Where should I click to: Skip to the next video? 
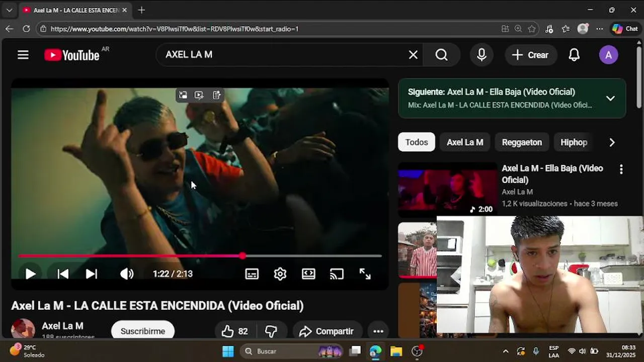pyautogui.click(x=91, y=274)
